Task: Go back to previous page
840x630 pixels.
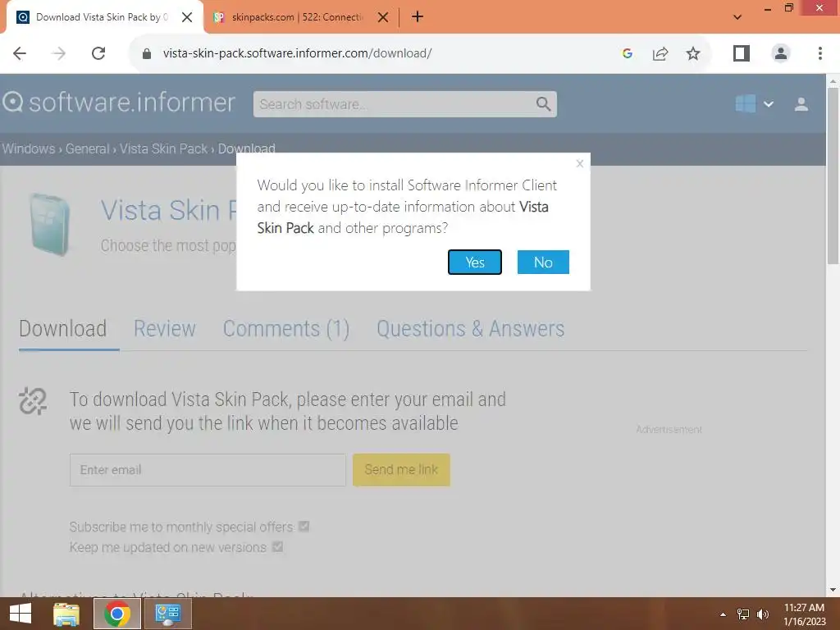Action: [x=20, y=53]
